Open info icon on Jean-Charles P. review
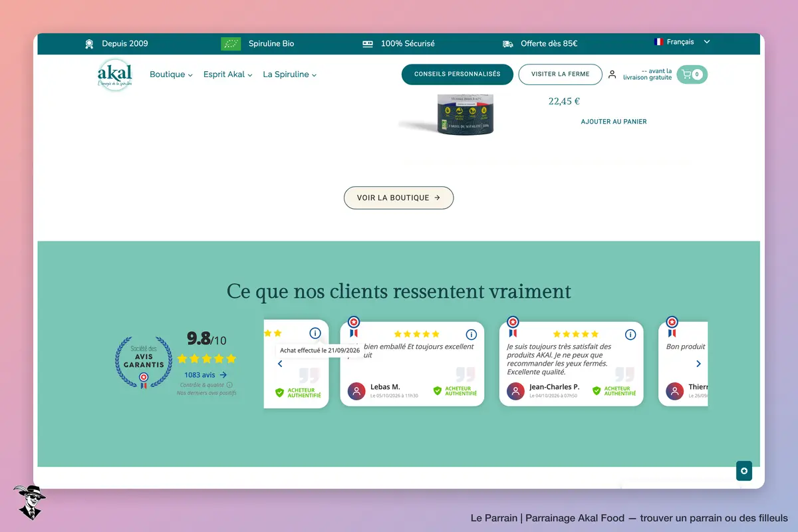798x532 pixels. 630,334
